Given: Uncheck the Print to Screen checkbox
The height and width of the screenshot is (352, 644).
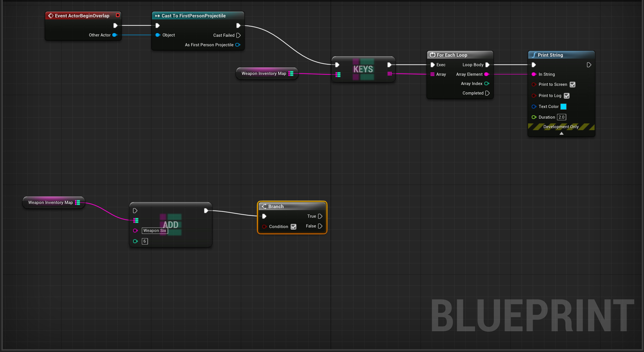Looking at the screenshot, I should coord(572,84).
